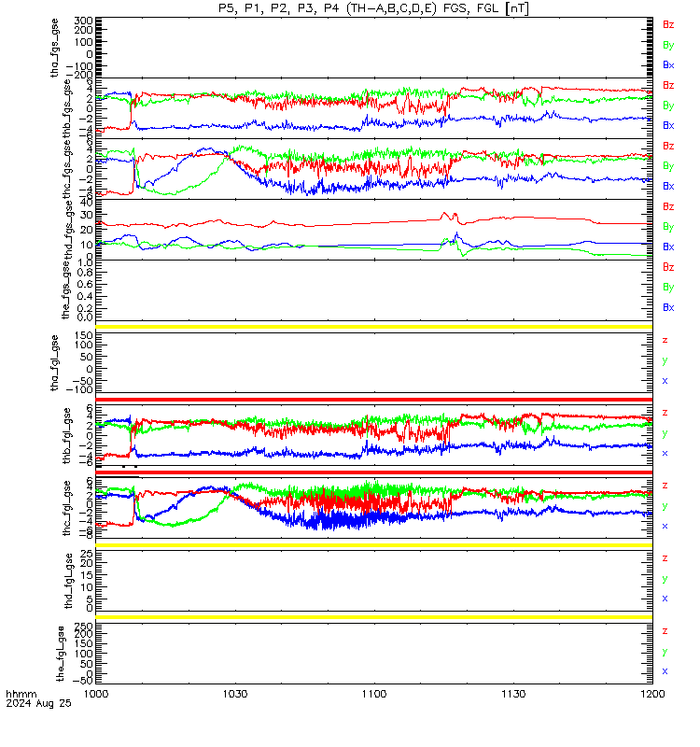The image size is (700, 747).
Task: Select the thd_fgl_gse y-axis label
Action: coord(68,581)
